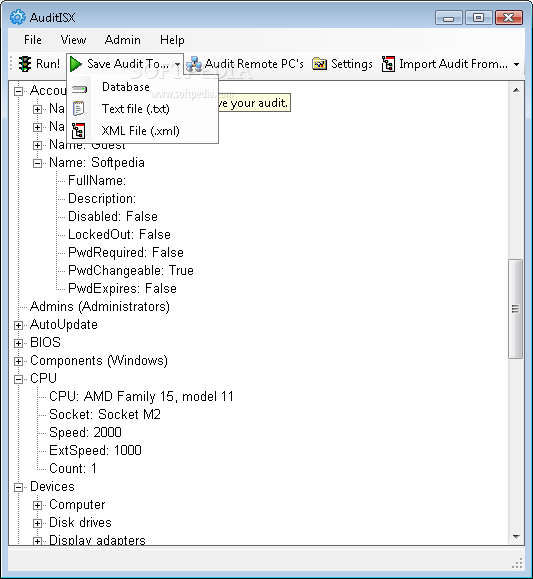Click the scroll down arrow

pos(516,537)
